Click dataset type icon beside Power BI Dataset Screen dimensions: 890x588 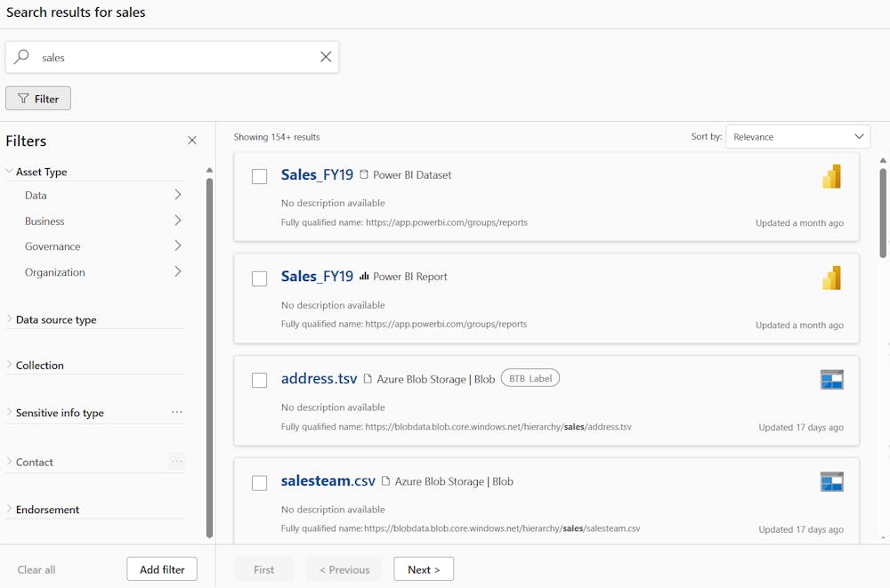click(364, 175)
